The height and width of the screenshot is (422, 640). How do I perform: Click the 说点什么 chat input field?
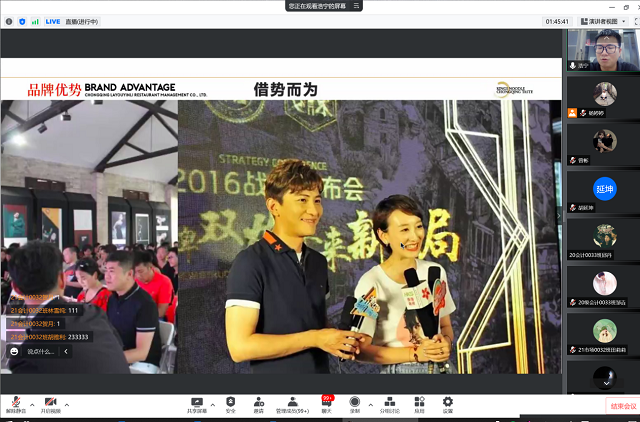click(x=42, y=351)
